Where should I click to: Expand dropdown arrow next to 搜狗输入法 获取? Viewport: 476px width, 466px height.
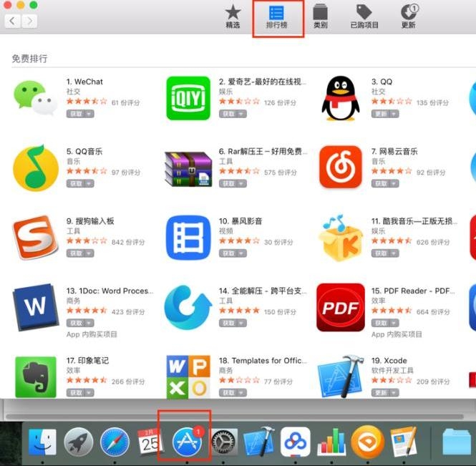89,253
